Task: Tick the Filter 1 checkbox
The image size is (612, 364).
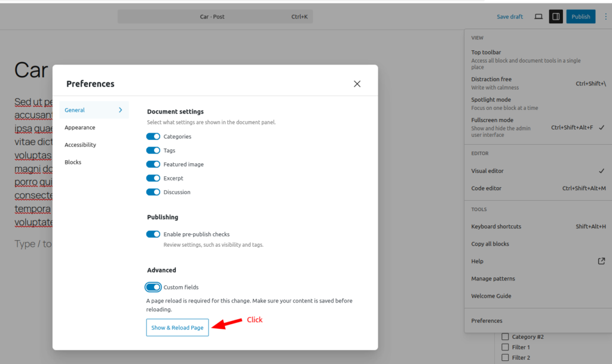Action: 505,347
